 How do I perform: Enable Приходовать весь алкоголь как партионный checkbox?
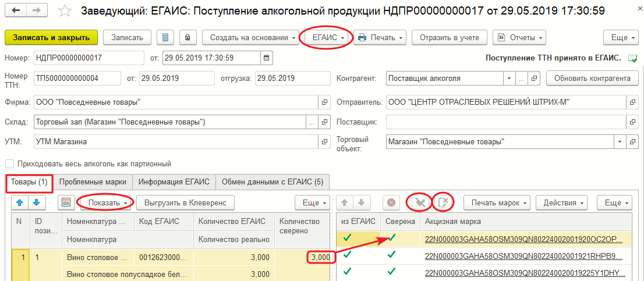pyautogui.click(x=9, y=164)
